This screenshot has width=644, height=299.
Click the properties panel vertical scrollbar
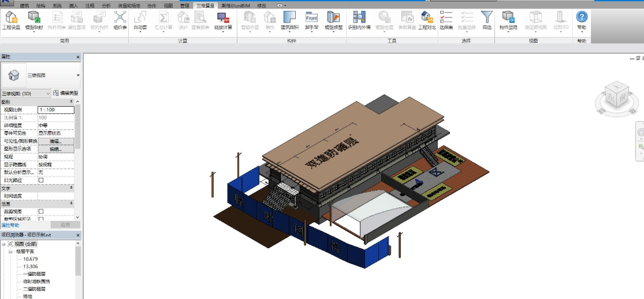click(x=77, y=126)
